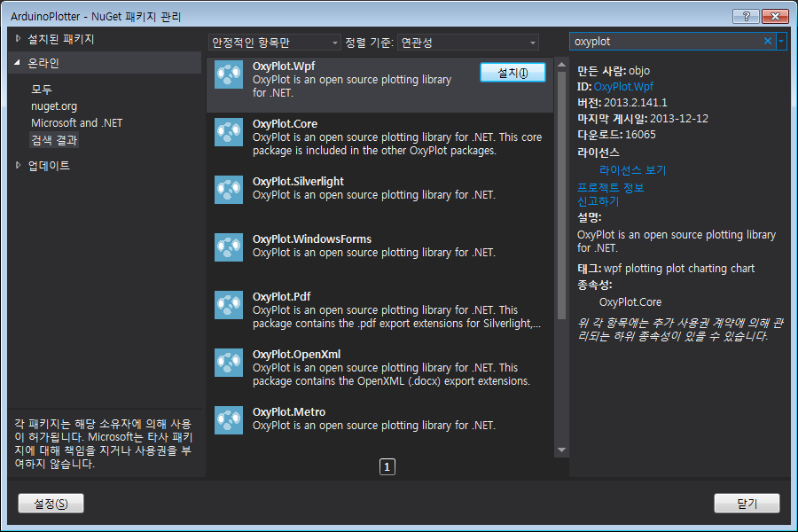Open the search box history dropdown arrow

[x=781, y=42]
